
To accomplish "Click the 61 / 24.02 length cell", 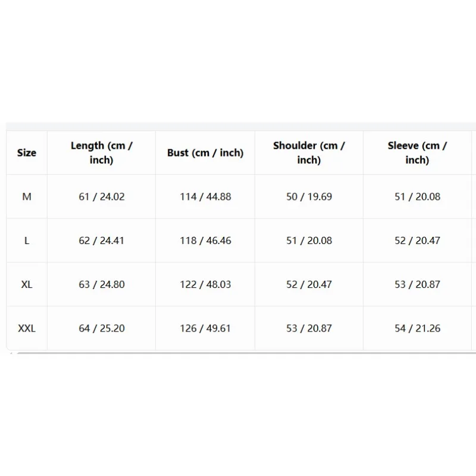I will coord(101,197).
